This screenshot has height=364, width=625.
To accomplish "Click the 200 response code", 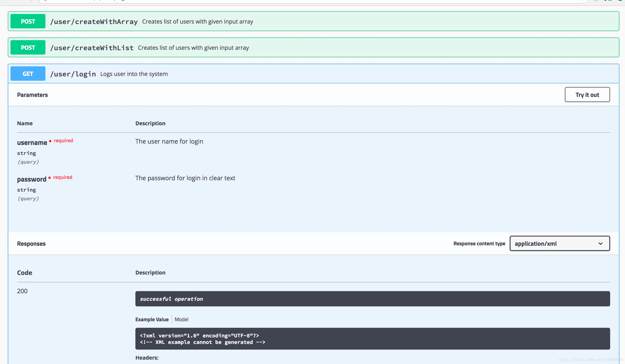I will point(22,291).
